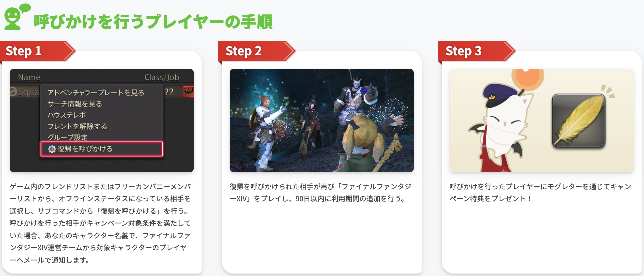644x276 pixels.
Task: Select highlighted 復帰を呼びかける command
Action: (102, 149)
